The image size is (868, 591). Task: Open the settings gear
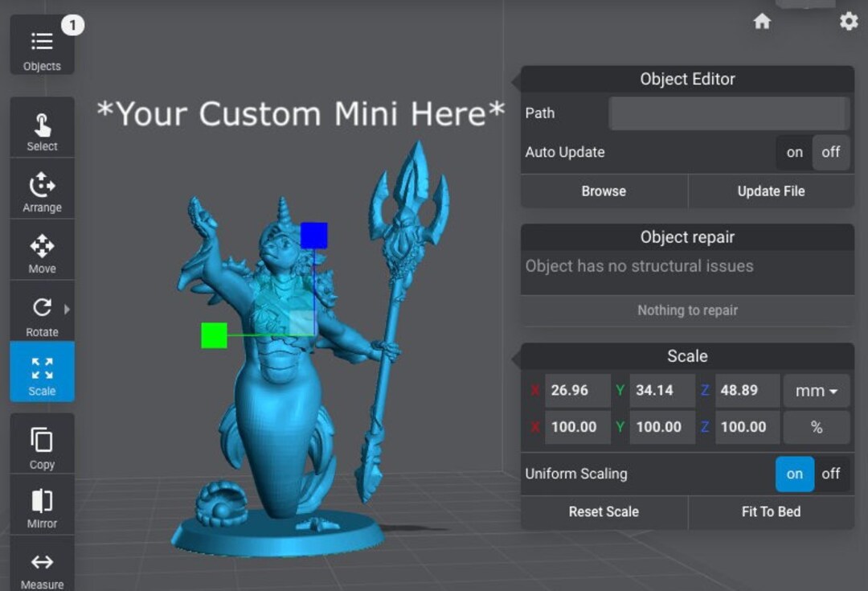(848, 23)
